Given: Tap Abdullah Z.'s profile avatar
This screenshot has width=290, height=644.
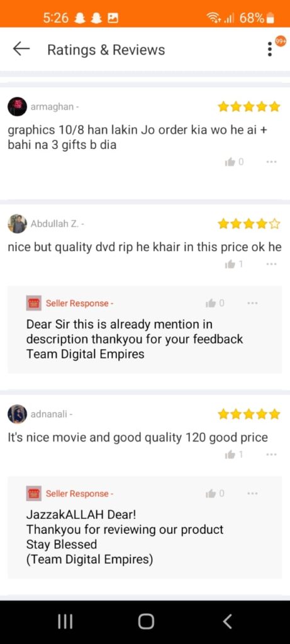Looking at the screenshot, I should (17, 224).
